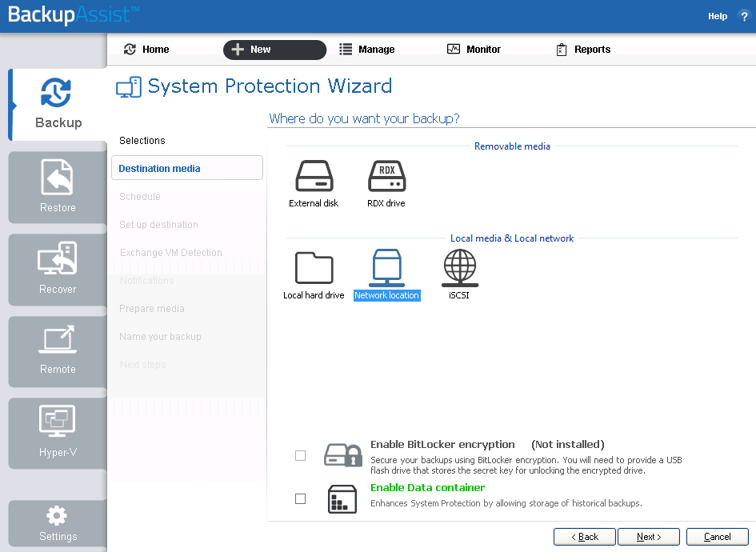Open the Monitor tab
The width and height of the screenshot is (756, 552).
[474, 49]
